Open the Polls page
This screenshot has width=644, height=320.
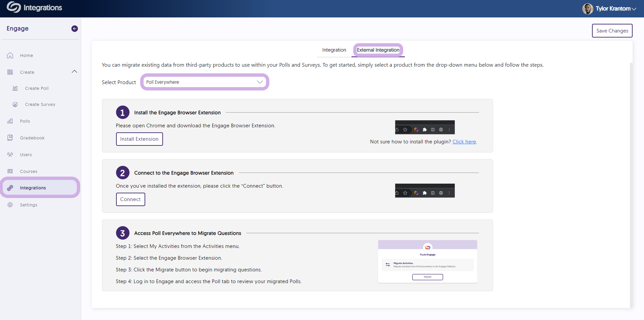(25, 121)
